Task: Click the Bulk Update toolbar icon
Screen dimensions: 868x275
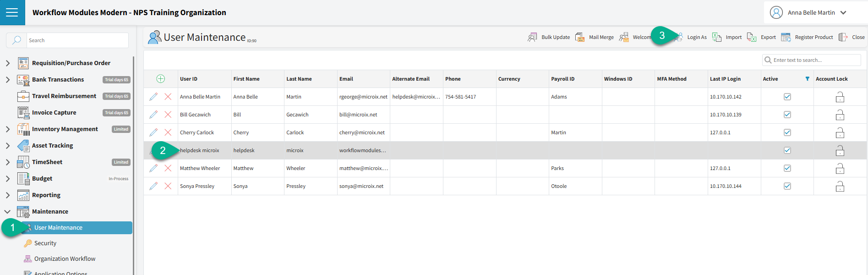Action: coord(532,37)
